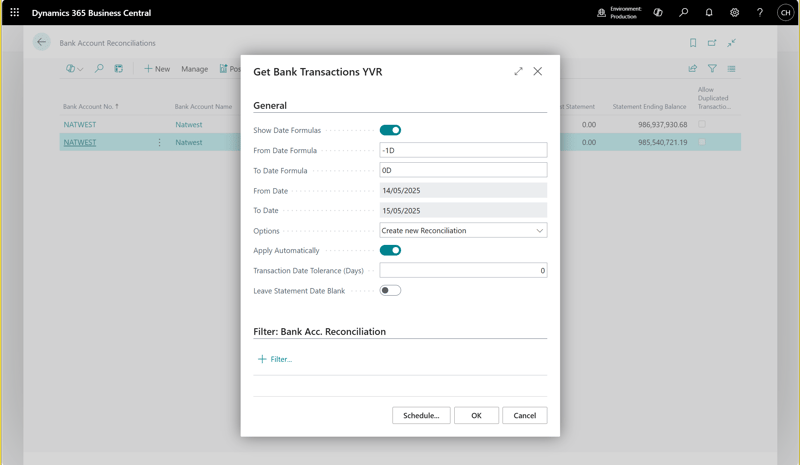Screen dimensions: 800x465
Task: Open the notifications bell
Action: pyautogui.click(x=709, y=13)
